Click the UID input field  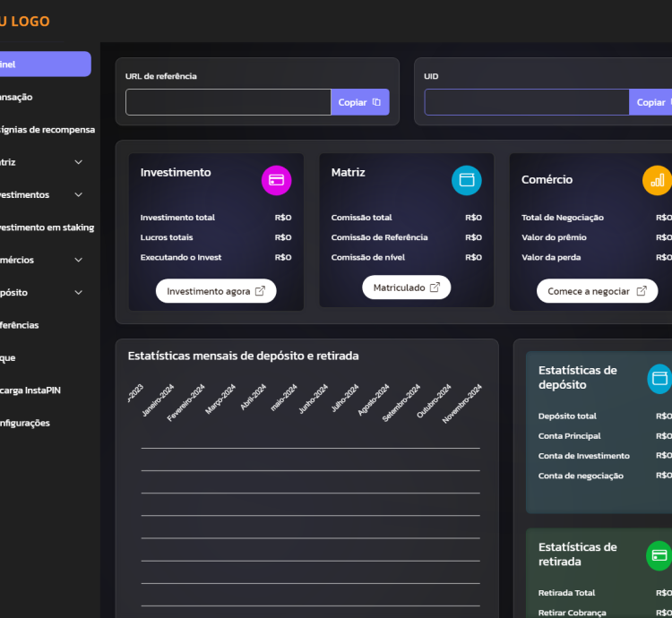pyautogui.click(x=526, y=102)
